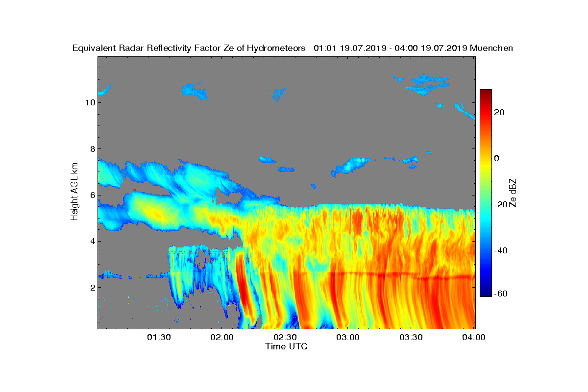
Task: Click the plot title text
Action: point(293,48)
